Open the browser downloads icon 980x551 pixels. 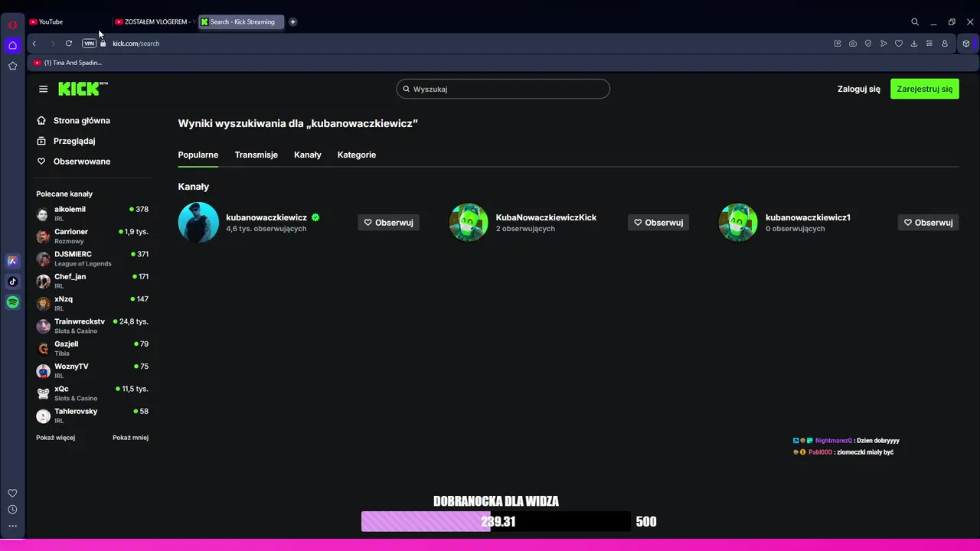click(914, 44)
